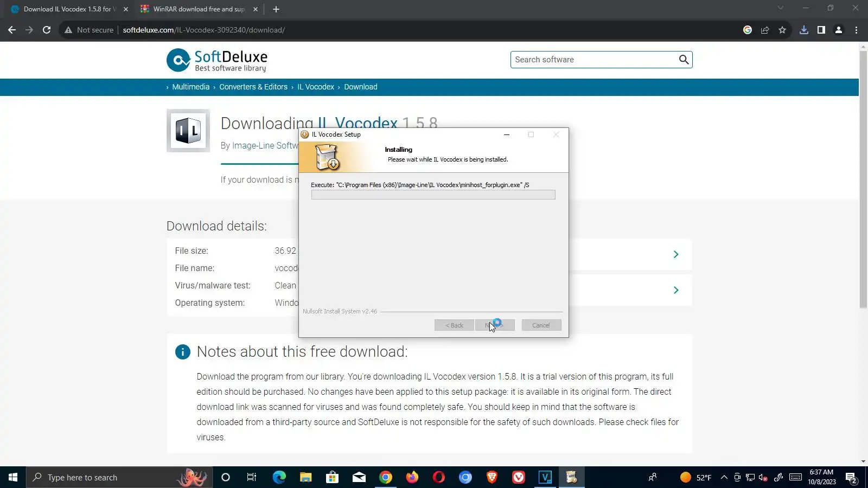
Task: Open the Chrome side panel
Action: point(821,30)
